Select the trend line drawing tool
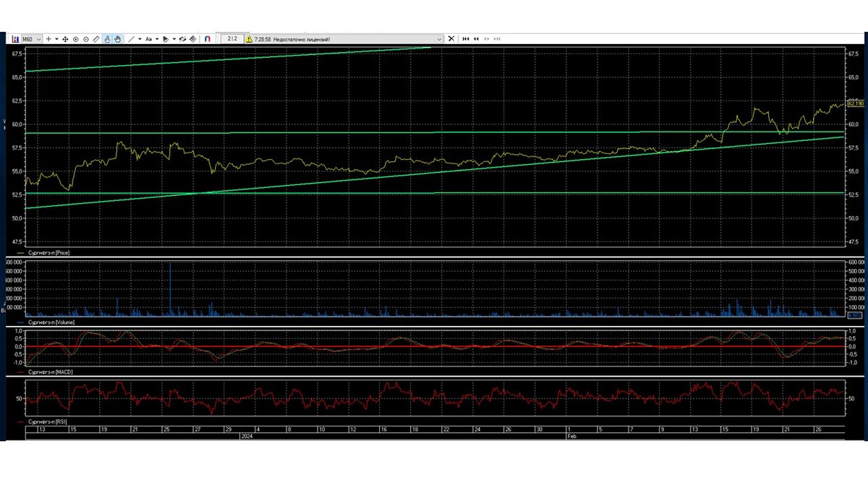This screenshot has height=488, width=868. point(131,39)
